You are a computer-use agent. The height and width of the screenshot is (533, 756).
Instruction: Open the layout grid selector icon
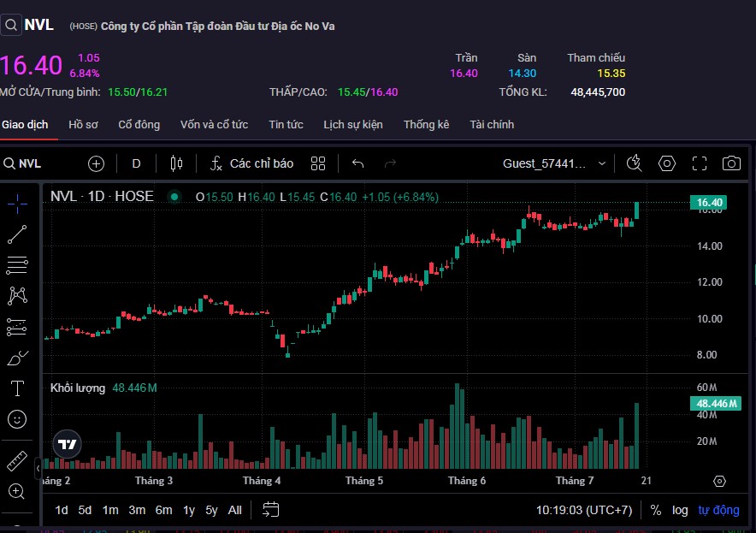tap(318, 163)
